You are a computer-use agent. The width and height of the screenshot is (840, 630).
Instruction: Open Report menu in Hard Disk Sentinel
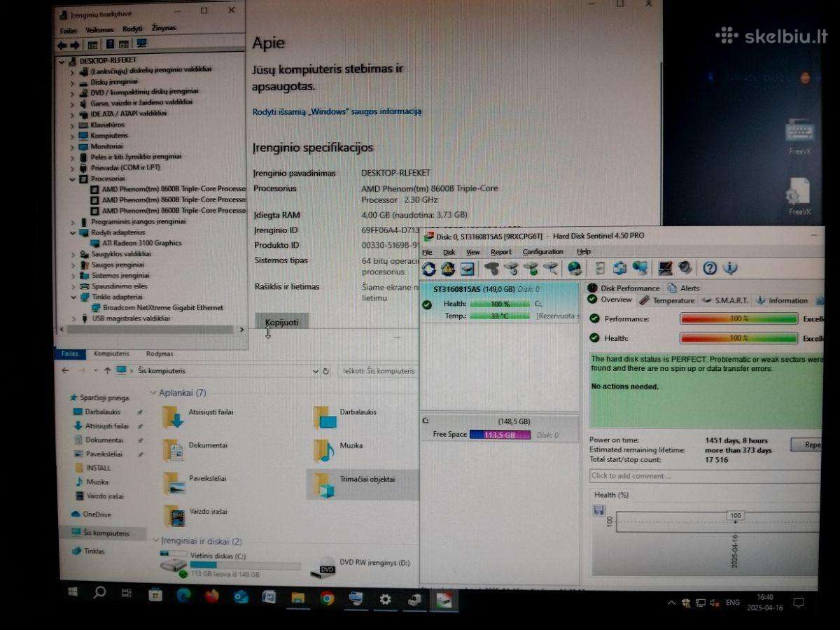(501, 252)
